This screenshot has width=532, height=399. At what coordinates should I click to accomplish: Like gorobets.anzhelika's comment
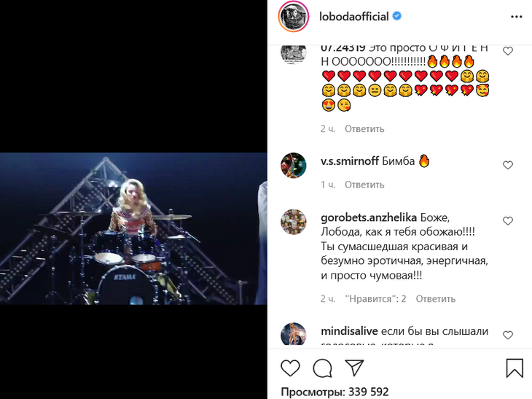click(507, 221)
